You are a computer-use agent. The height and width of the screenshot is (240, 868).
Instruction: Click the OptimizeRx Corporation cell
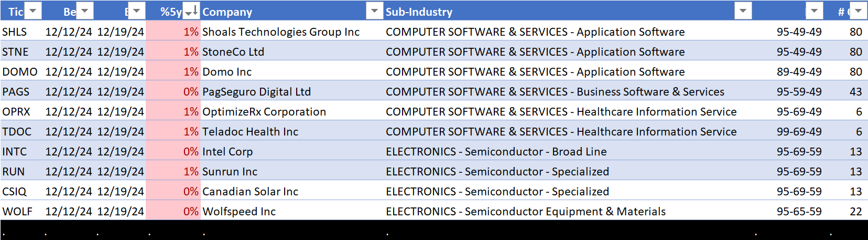coord(264,111)
